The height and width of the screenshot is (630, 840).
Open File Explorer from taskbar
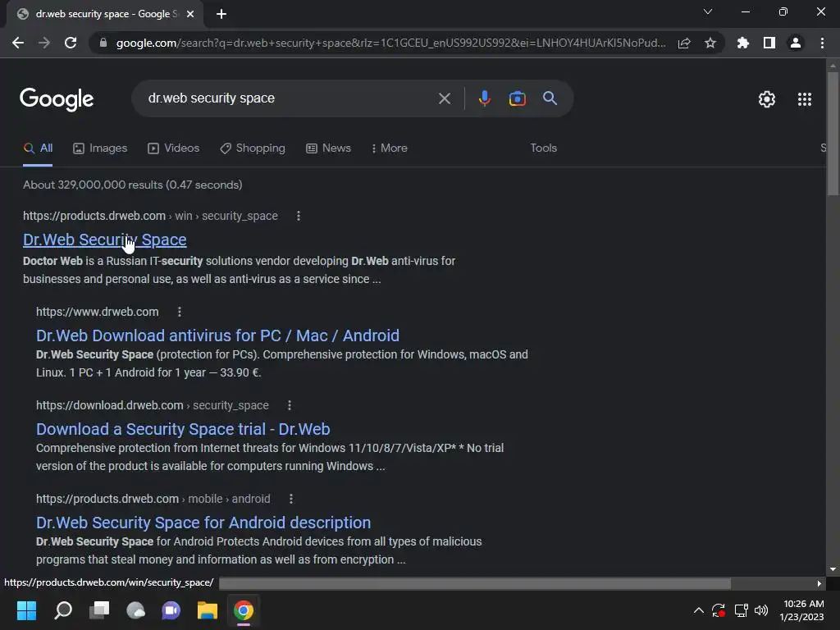(208, 610)
